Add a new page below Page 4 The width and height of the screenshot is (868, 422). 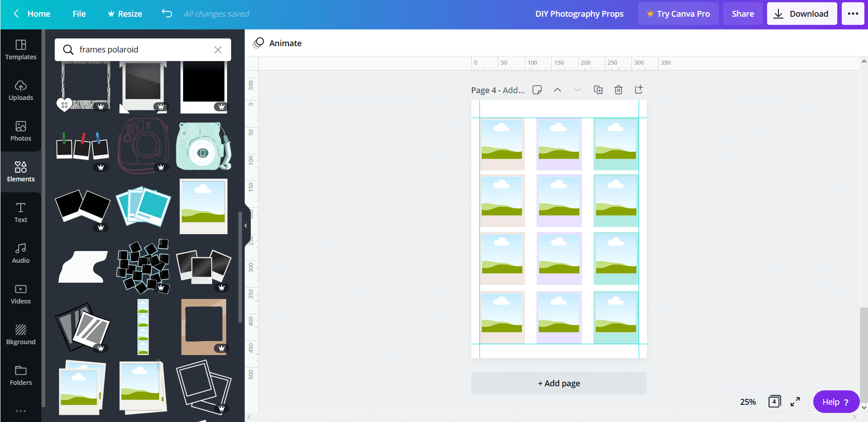pos(559,383)
